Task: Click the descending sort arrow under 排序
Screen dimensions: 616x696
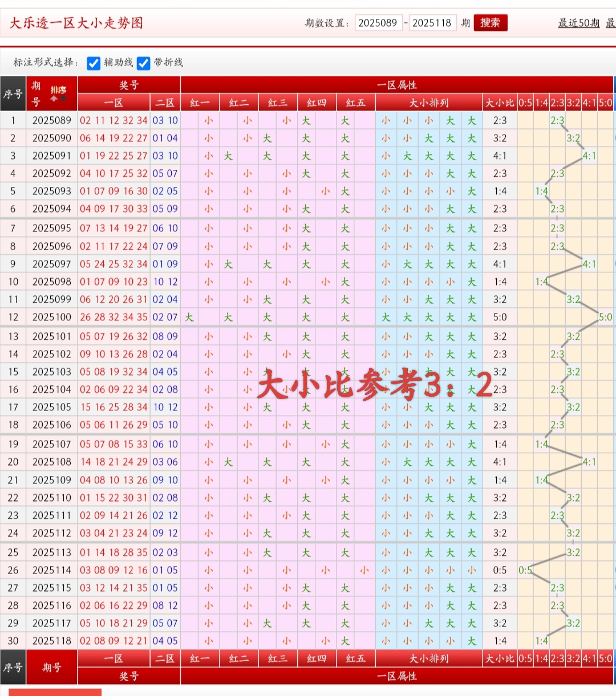Action: [63, 99]
